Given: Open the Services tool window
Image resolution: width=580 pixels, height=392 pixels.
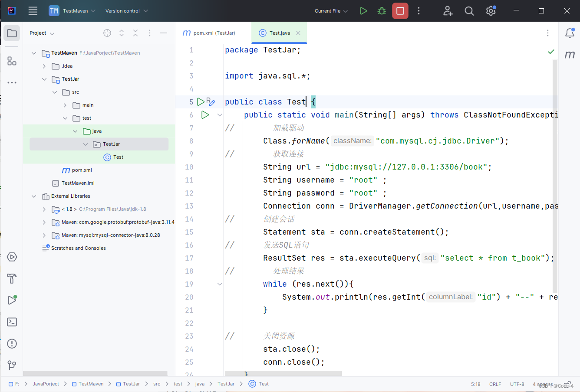Looking at the screenshot, I should (x=12, y=257).
